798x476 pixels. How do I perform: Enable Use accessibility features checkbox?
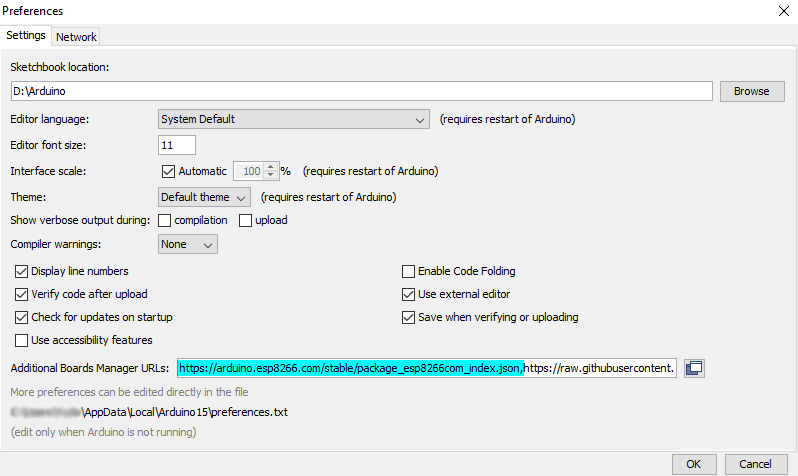22,341
